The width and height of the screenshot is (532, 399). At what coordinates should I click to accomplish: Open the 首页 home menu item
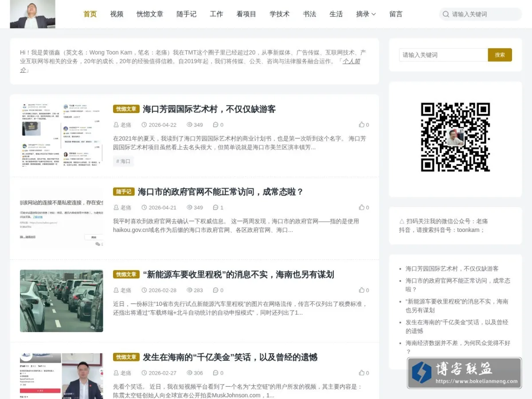click(x=90, y=14)
